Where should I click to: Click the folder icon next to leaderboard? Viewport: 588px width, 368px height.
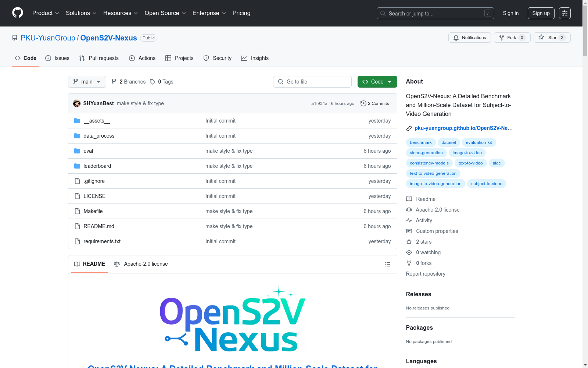[x=77, y=166]
